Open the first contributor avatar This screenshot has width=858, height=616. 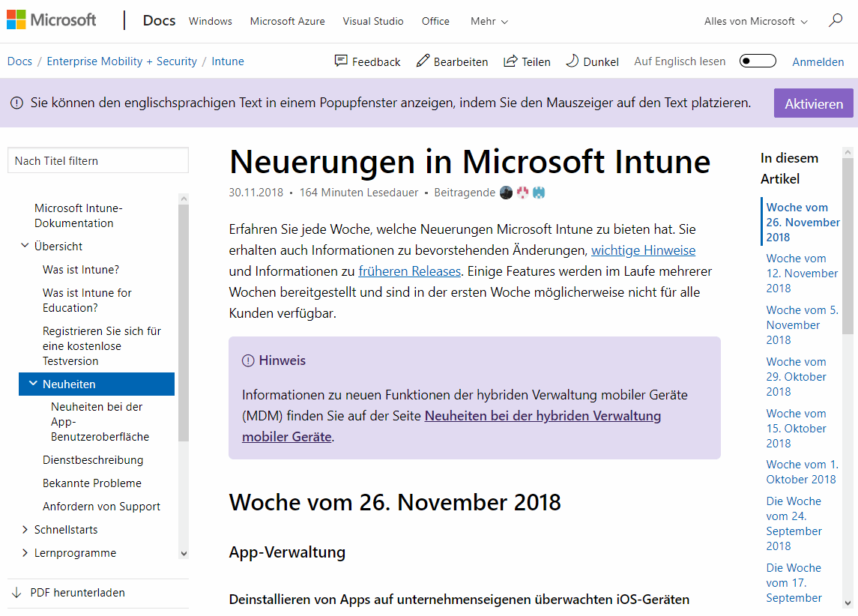[506, 193]
